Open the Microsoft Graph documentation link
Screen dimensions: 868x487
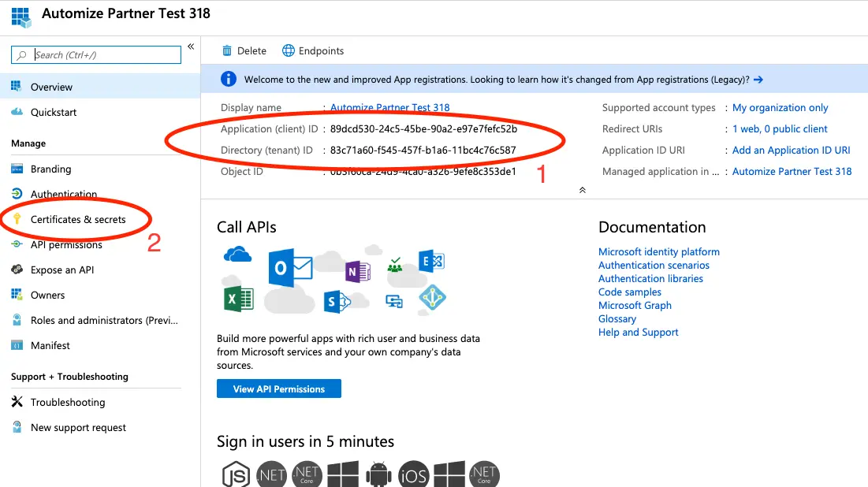635,305
